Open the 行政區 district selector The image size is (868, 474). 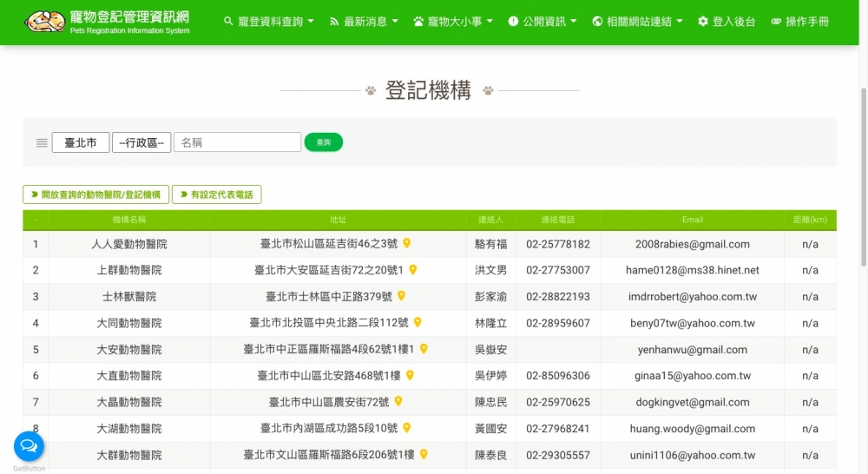[x=141, y=142]
